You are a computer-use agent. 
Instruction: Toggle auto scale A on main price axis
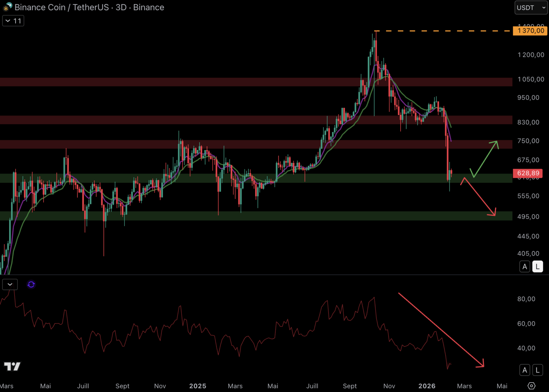pos(525,267)
